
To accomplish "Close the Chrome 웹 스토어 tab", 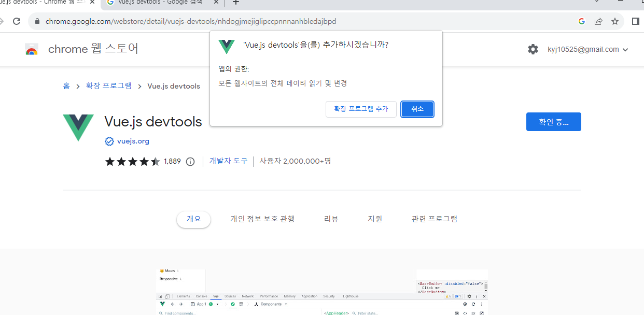I will point(92,2).
